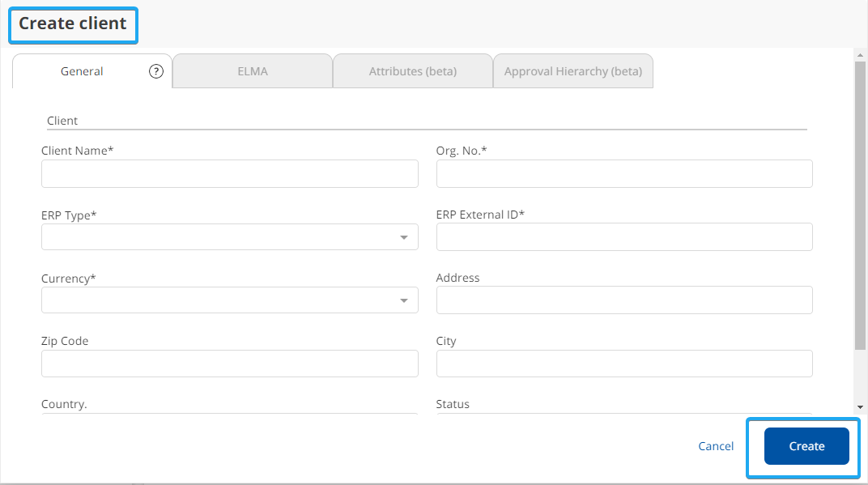This screenshot has height=485, width=868.
Task: Expand the ERP Type options list
Action: pos(403,236)
